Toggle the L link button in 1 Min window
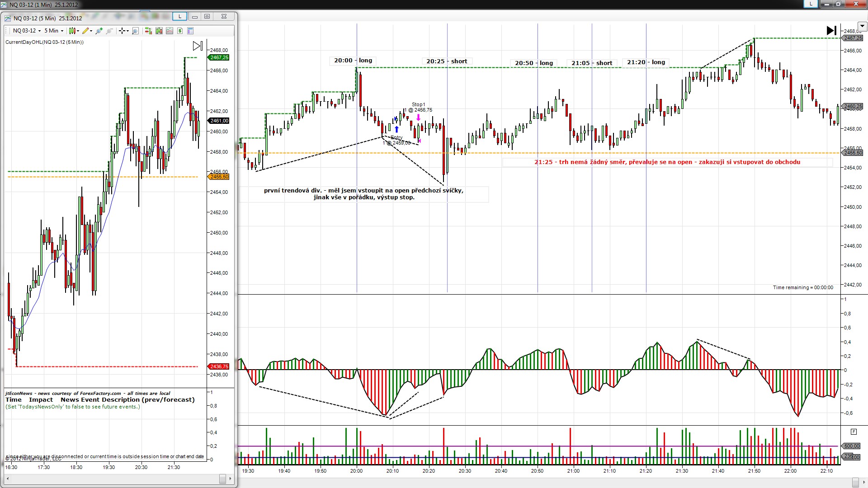The image size is (868, 488). point(811,4)
